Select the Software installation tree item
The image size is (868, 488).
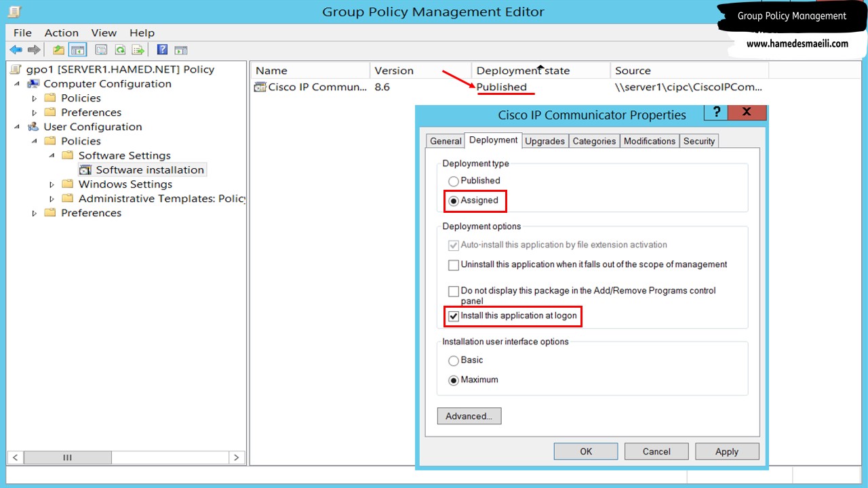[150, 170]
